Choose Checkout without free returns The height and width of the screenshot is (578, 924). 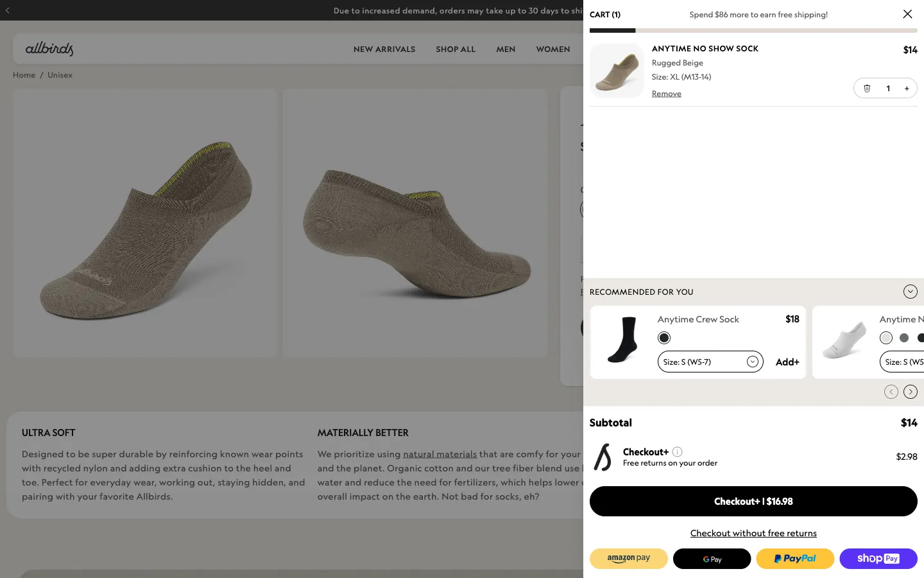click(x=753, y=533)
